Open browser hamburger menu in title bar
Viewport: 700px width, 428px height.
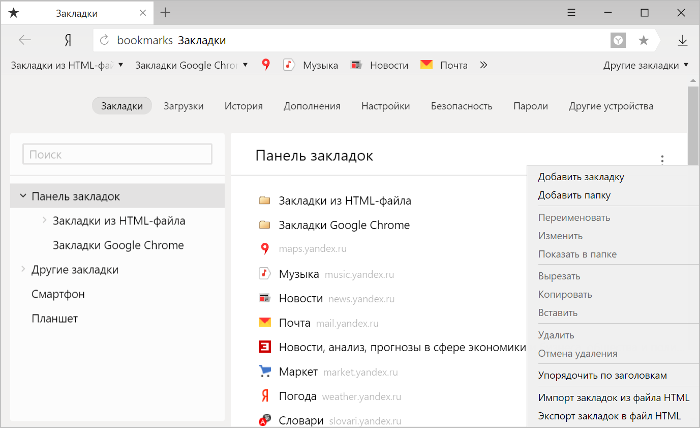click(571, 12)
